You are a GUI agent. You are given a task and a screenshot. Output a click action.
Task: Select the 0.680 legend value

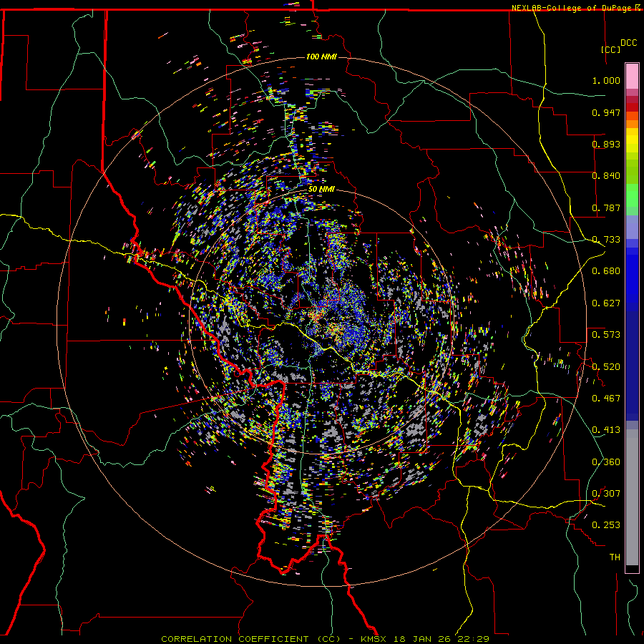pos(606,271)
